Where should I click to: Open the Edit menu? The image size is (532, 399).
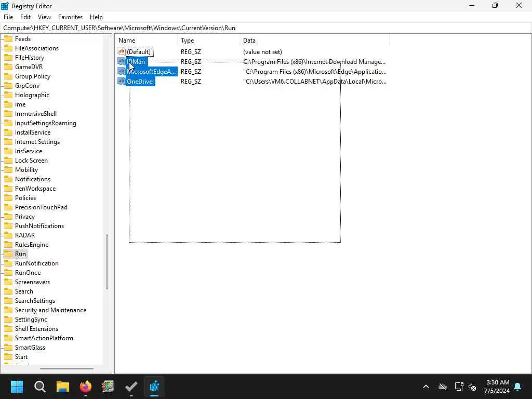(x=25, y=17)
